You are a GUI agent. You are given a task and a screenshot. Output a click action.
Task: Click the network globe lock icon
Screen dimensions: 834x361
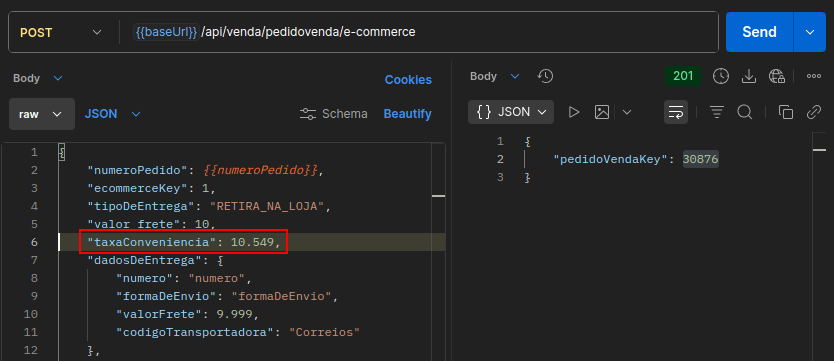(777, 77)
